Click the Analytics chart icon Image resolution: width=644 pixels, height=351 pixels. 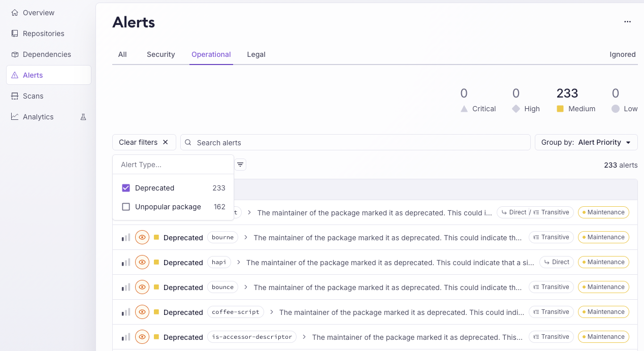click(x=15, y=117)
